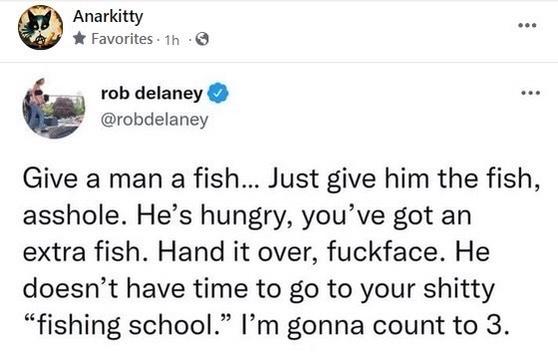Click the Favorites label
Screen dimensions: 558x360
tap(122, 39)
